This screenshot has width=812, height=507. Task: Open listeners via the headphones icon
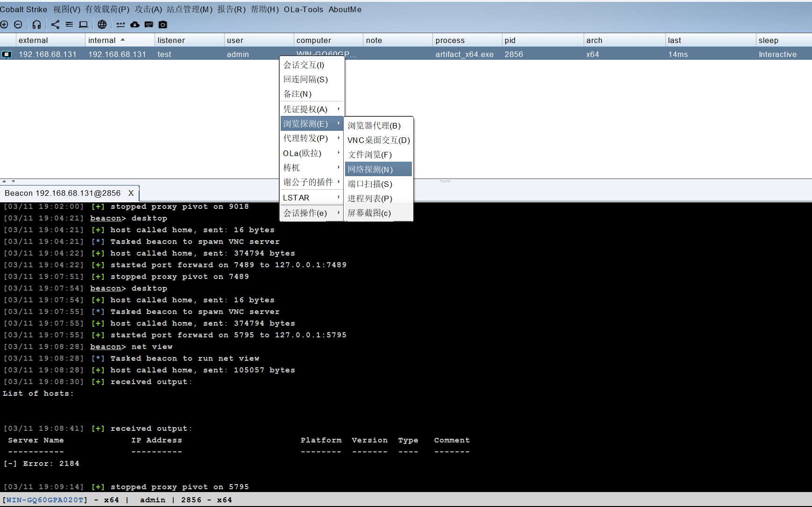[x=36, y=24]
